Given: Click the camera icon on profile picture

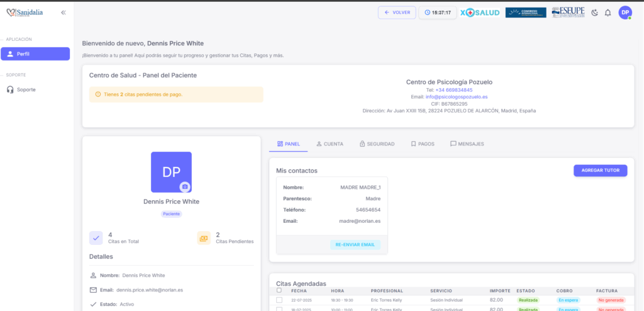Looking at the screenshot, I should (x=184, y=186).
